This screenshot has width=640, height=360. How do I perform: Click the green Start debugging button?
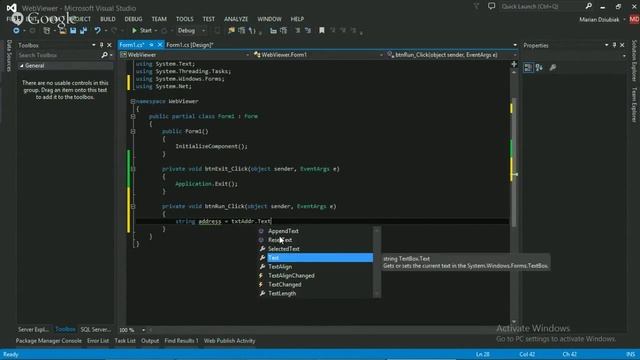click(142, 31)
